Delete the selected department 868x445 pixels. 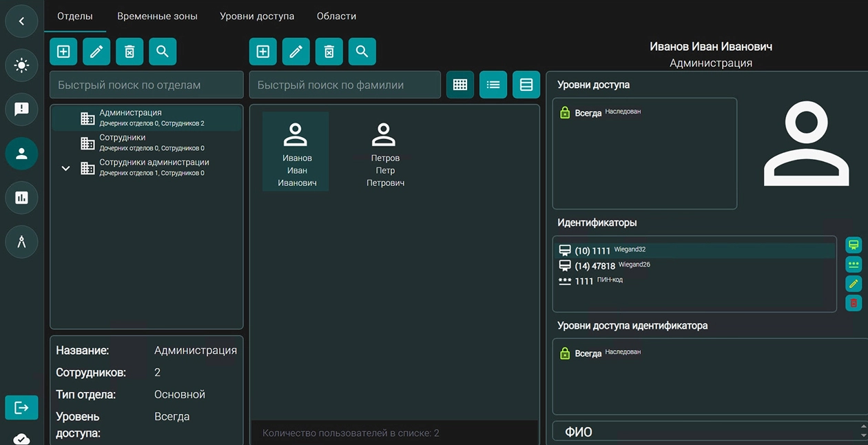pyautogui.click(x=130, y=52)
